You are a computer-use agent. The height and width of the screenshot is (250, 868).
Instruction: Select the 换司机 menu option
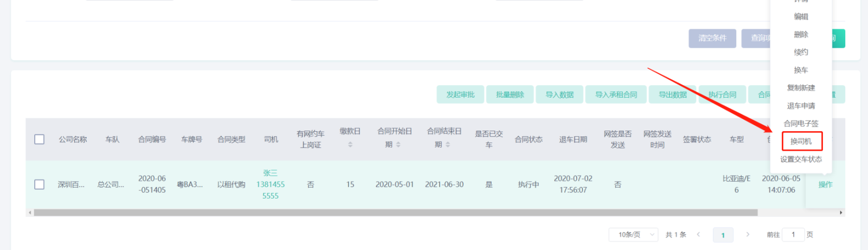click(801, 142)
